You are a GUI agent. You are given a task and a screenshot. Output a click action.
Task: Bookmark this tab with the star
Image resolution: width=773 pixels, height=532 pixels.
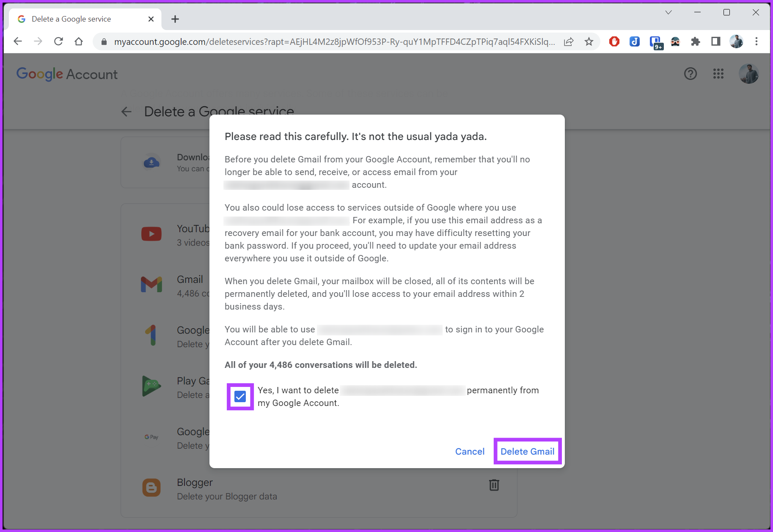tap(589, 41)
